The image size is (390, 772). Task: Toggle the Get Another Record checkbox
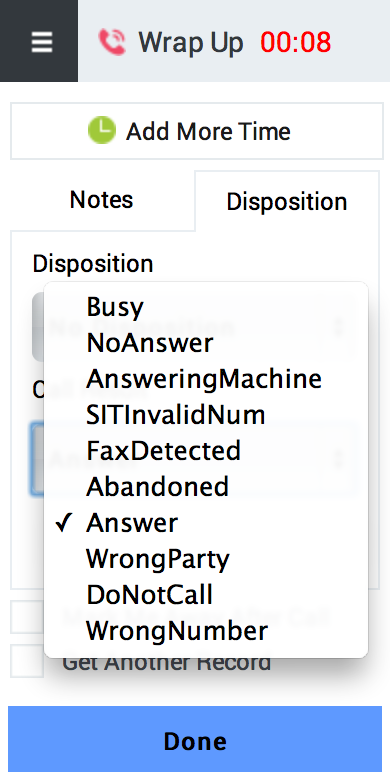27,661
